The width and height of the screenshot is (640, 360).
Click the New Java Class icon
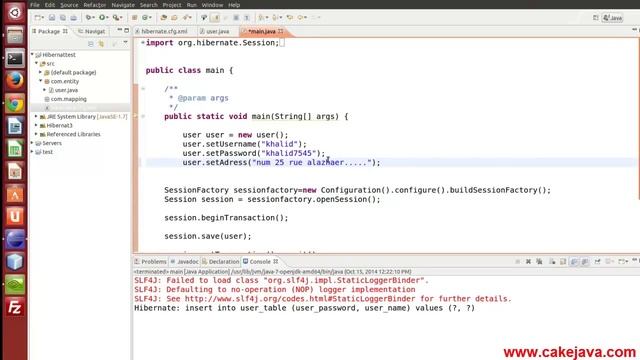coord(145,18)
